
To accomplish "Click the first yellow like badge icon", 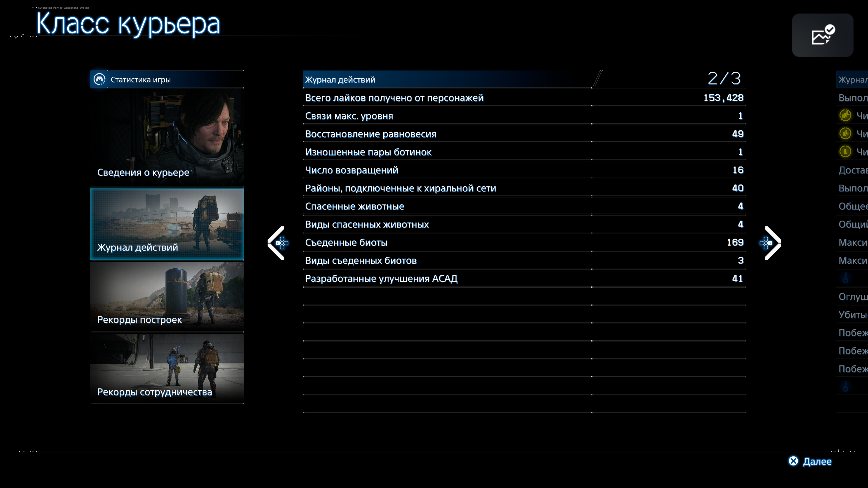I will pyautogui.click(x=845, y=115).
